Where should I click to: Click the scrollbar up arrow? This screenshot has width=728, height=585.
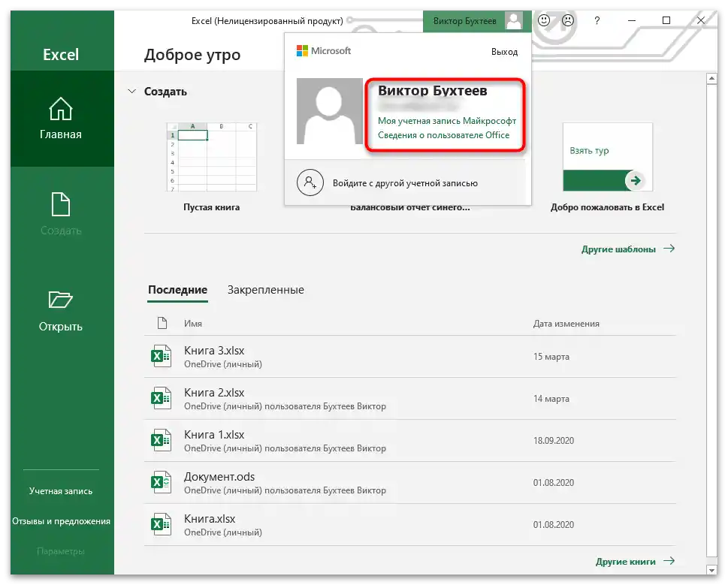[x=711, y=79]
